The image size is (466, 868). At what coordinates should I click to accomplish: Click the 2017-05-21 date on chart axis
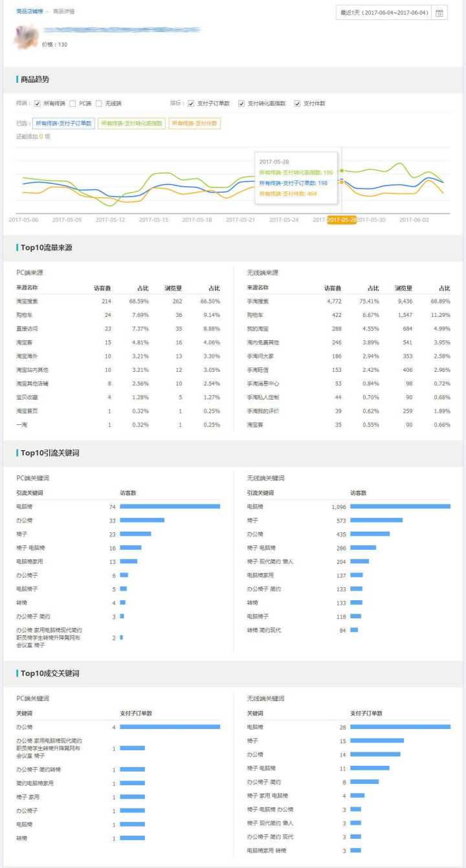240,220
